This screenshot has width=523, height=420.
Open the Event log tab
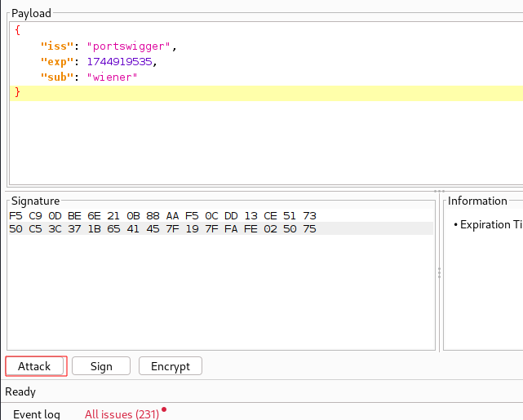37,414
